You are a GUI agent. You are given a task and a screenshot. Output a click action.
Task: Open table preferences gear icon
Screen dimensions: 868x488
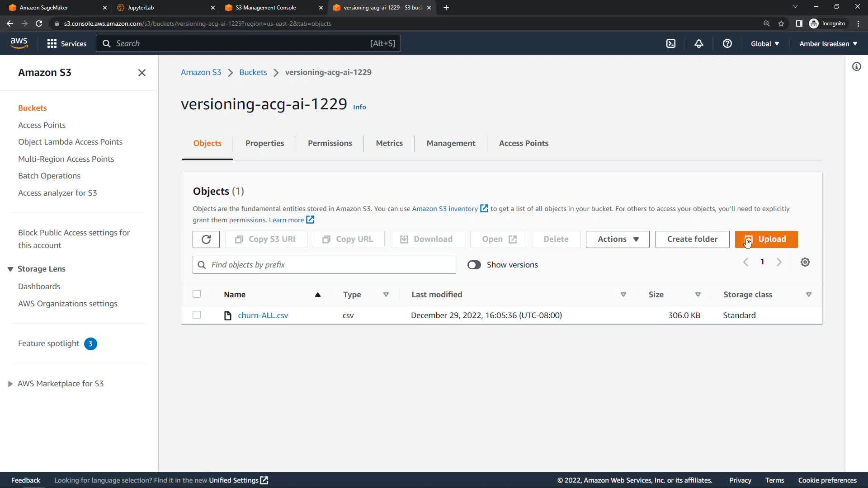[x=805, y=262]
